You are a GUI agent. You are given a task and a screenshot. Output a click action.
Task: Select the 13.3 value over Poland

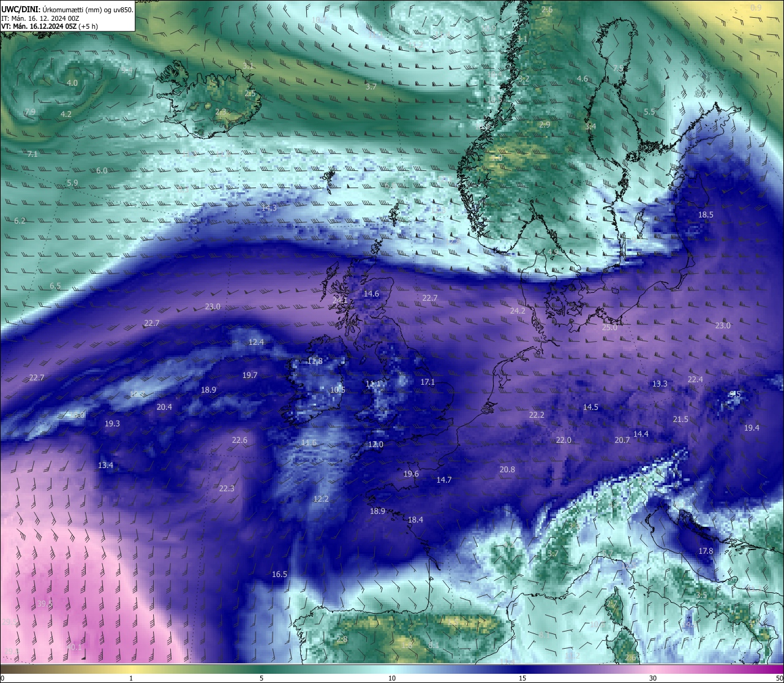660,384
